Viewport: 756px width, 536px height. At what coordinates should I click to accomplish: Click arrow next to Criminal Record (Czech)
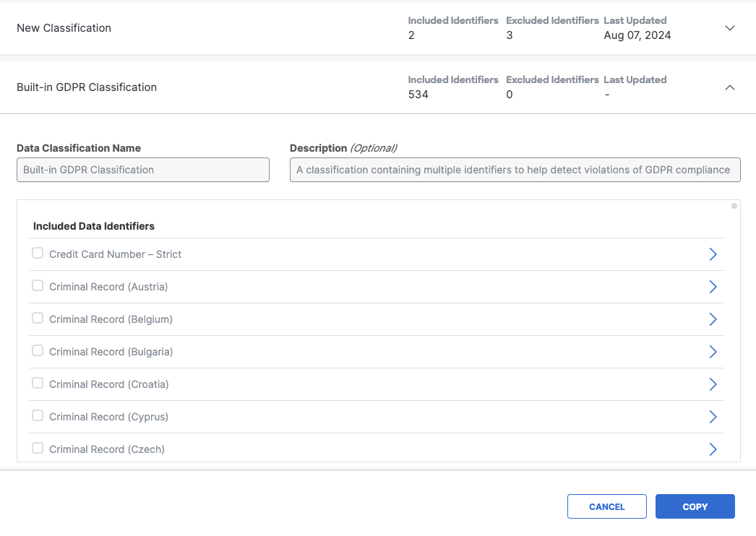[713, 449]
